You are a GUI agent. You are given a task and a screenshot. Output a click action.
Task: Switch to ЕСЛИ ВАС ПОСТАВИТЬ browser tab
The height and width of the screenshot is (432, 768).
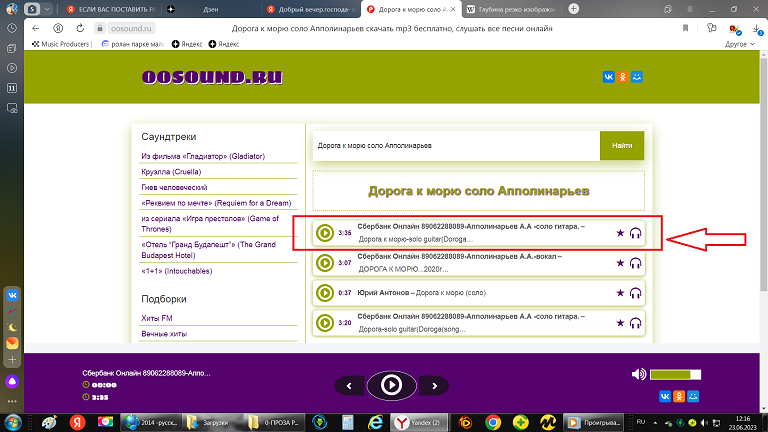pyautogui.click(x=111, y=9)
